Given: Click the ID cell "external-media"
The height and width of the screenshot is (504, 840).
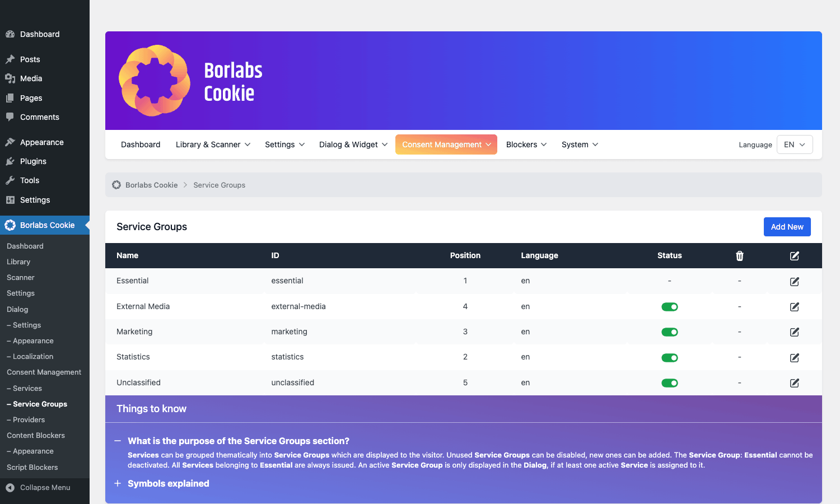Looking at the screenshot, I should coord(298,306).
